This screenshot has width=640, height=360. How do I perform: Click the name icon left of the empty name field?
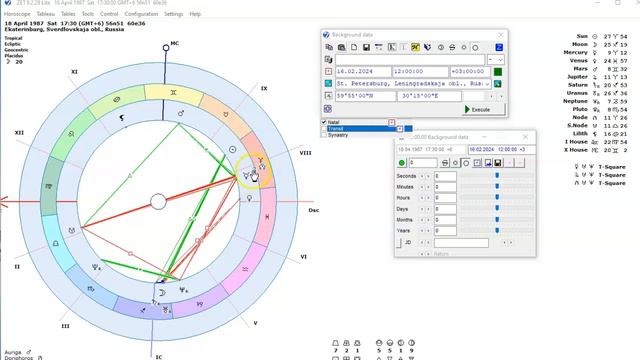[x=328, y=60]
